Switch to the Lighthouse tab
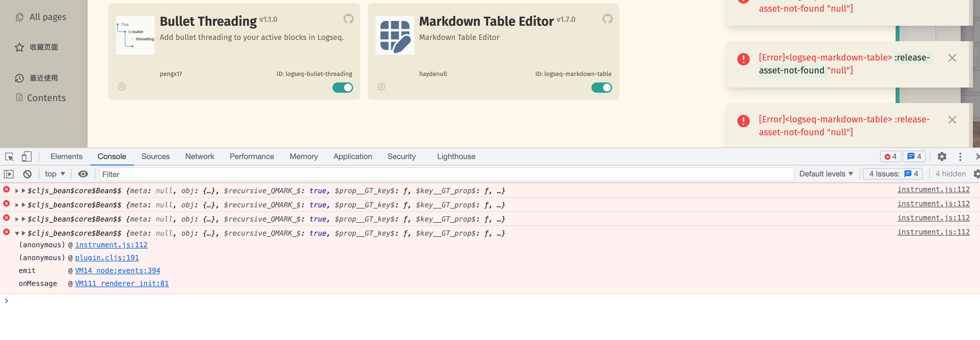 pyautogui.click(x=456, y=156)
